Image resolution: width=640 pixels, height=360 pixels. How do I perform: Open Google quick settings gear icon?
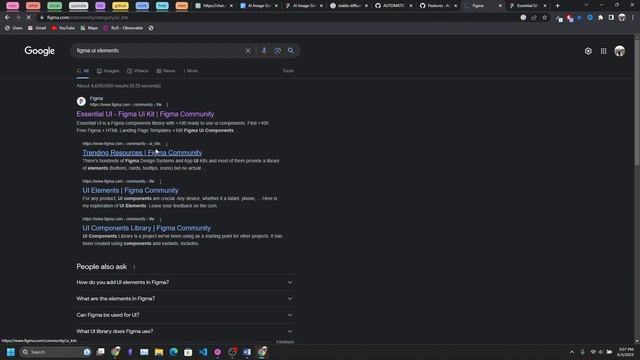click(588, 51)
